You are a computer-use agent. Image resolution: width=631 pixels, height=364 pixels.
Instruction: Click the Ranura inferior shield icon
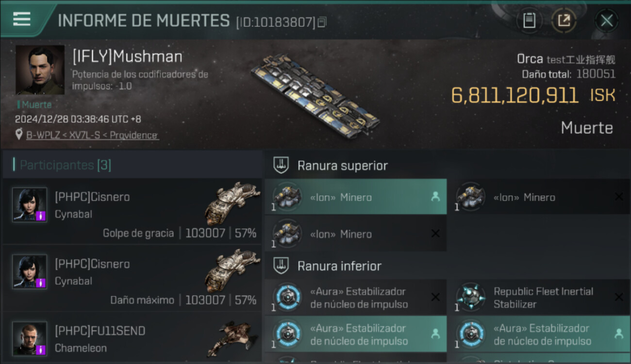281,265
